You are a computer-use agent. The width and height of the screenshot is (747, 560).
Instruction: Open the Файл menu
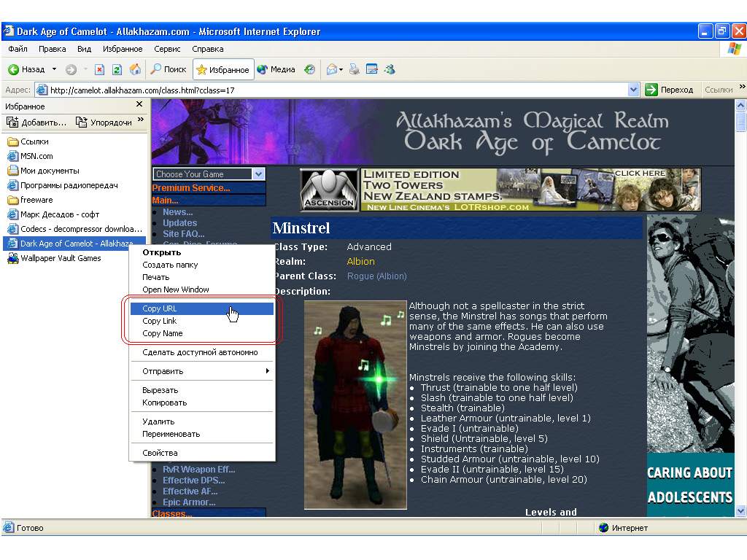click(18, 49)
